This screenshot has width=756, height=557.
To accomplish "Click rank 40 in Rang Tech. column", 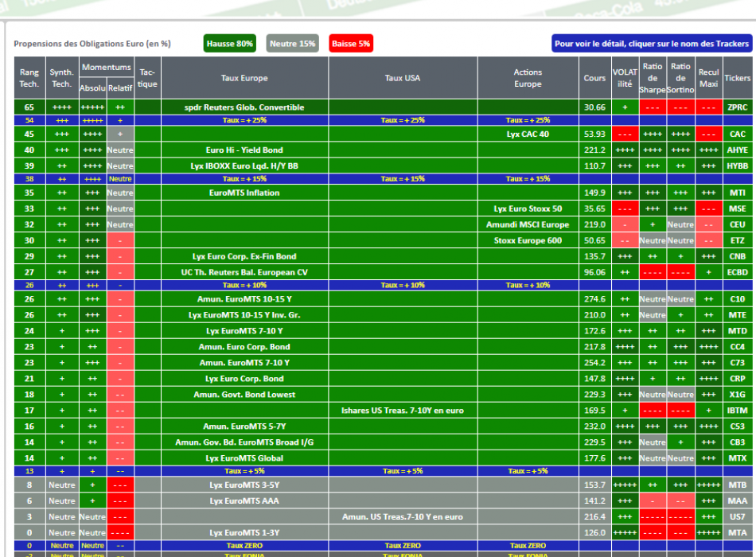I will [x=29, y=150].
